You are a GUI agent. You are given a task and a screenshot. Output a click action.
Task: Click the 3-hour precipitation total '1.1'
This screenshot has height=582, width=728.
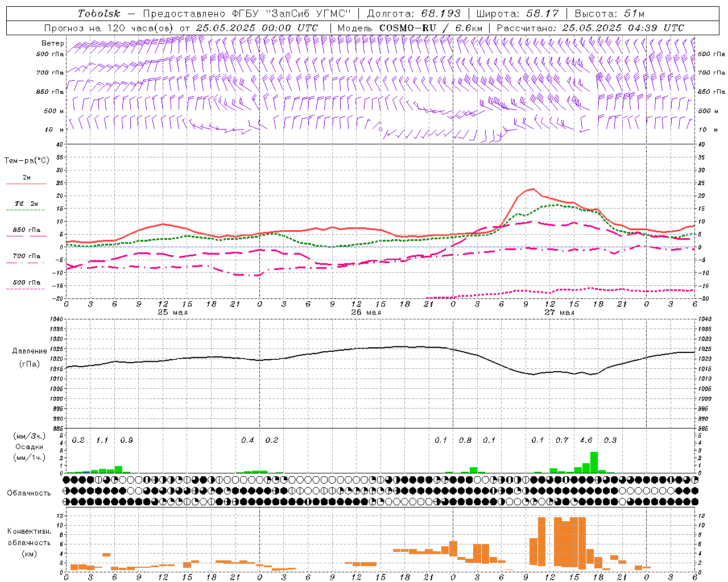(x=102, y=440)
